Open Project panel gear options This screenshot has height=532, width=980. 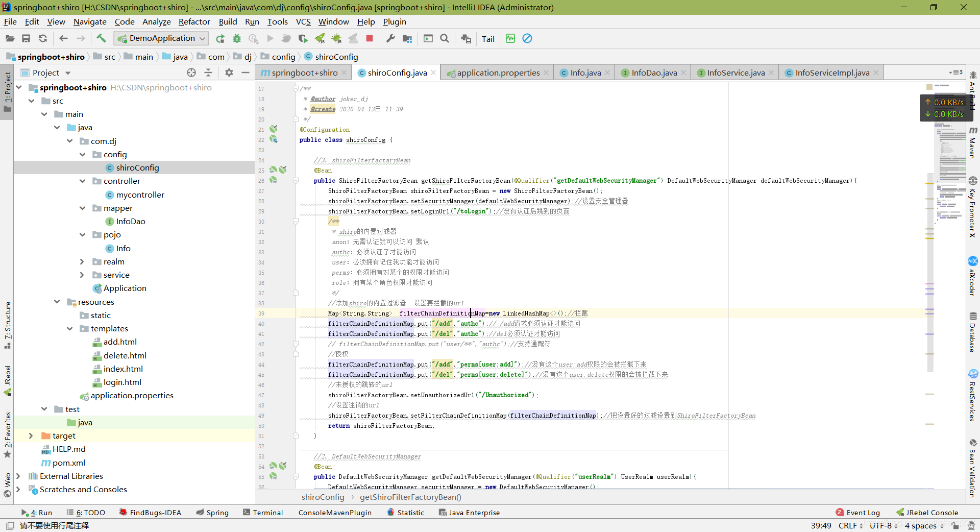(x=229, y=72)
